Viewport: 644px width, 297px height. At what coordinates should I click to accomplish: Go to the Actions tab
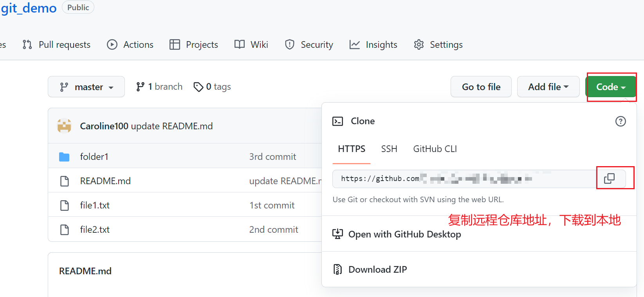click(130, 45)
